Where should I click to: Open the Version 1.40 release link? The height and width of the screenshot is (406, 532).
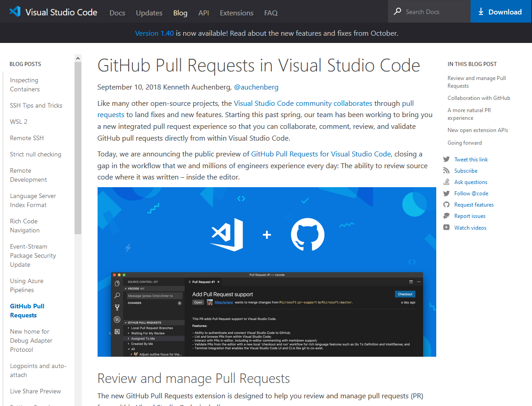click(x=154, y=33)
